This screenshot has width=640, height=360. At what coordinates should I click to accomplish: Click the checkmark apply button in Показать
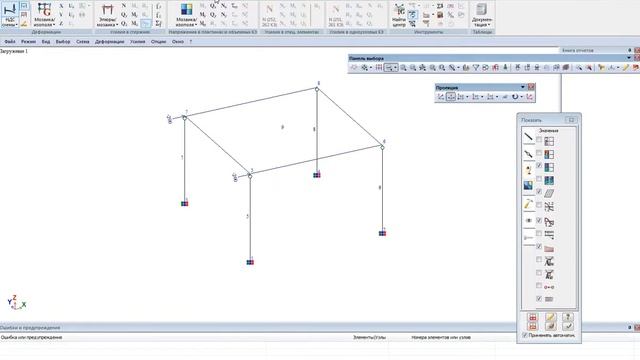[567, 326]
